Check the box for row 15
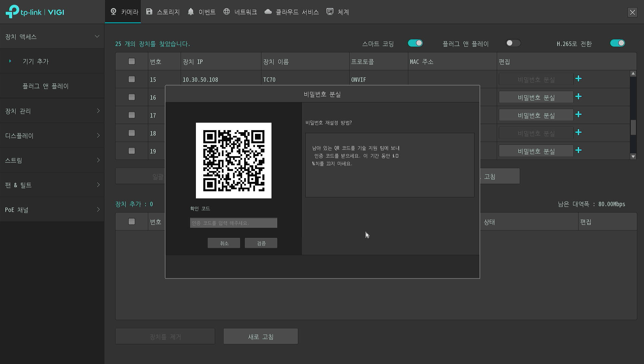The image size is (644, 364). 132,79
